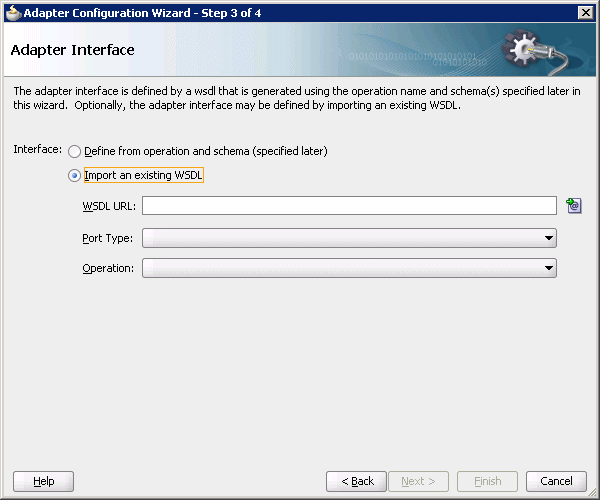Click the Operation label

pos(108,269)
